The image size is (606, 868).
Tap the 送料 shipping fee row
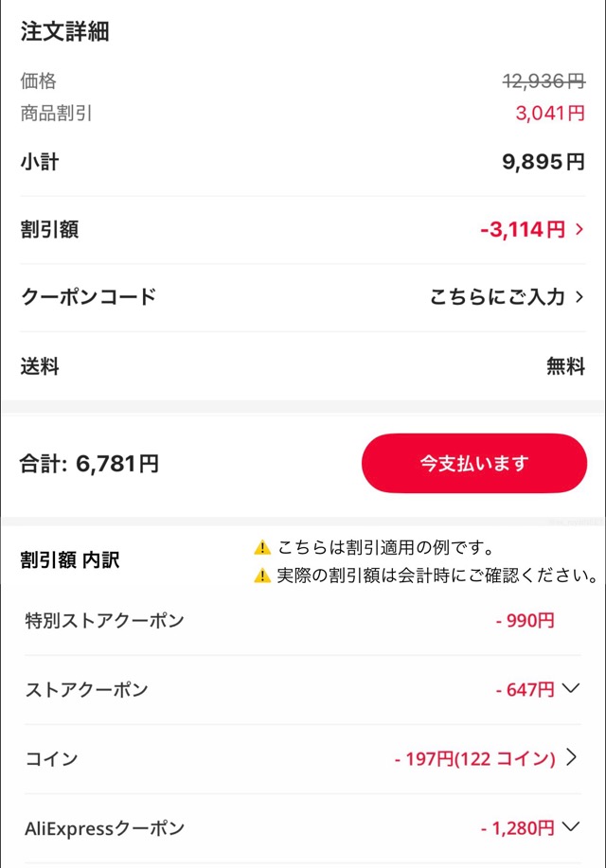(38, 364)
